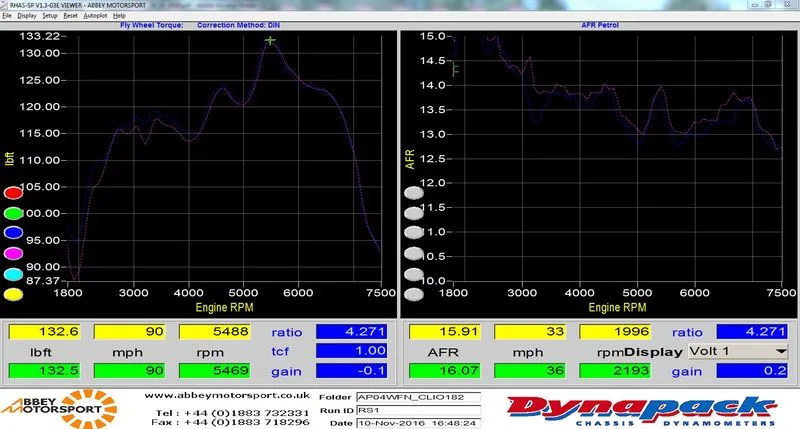Click the www.abbeymotorsport.co.uk link
This screenshot has width=800, height=429.
(227, 395)
